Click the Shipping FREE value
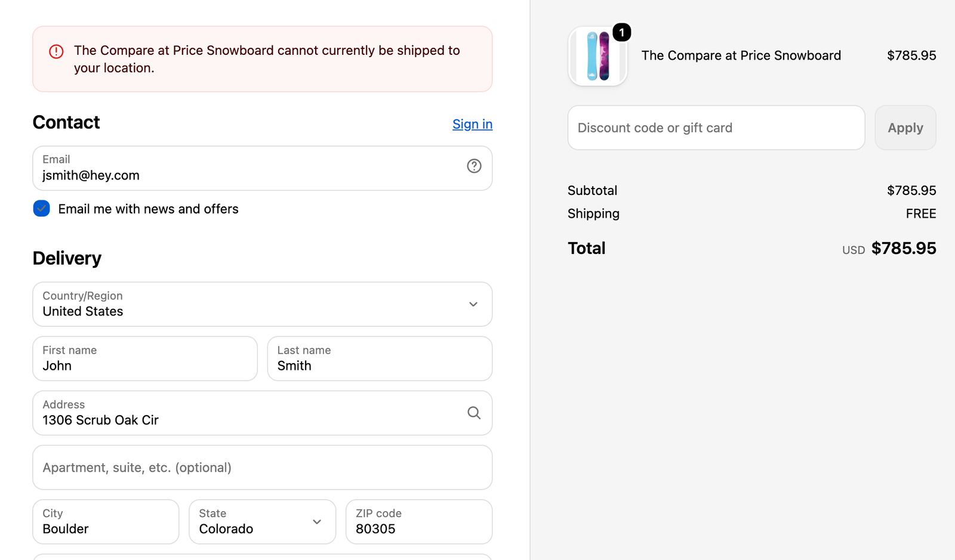Viewport: 955px width, 560px height. [x=921, y=214]
